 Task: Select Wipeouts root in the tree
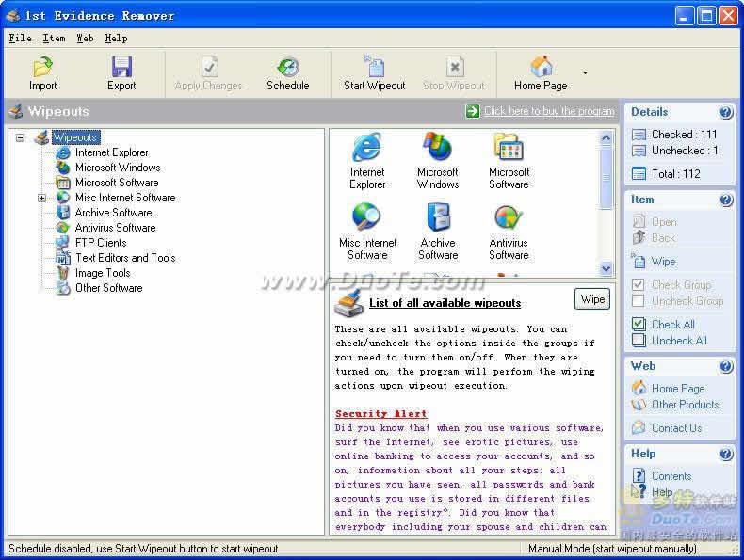(76, 137)
